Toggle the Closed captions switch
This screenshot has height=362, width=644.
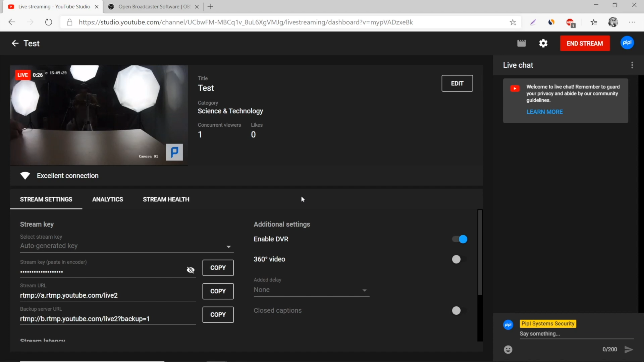coord(457,310)
